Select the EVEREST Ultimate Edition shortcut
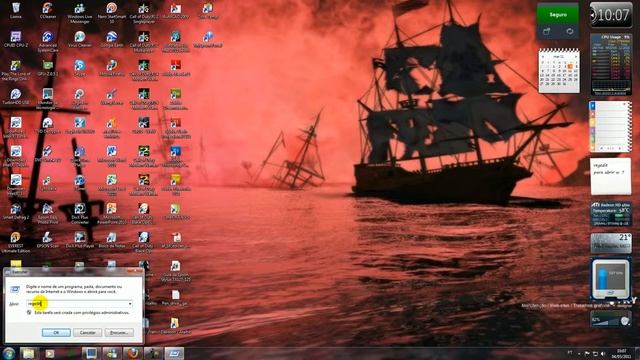This screenshot has height=360, width=640. pos(16,242)
